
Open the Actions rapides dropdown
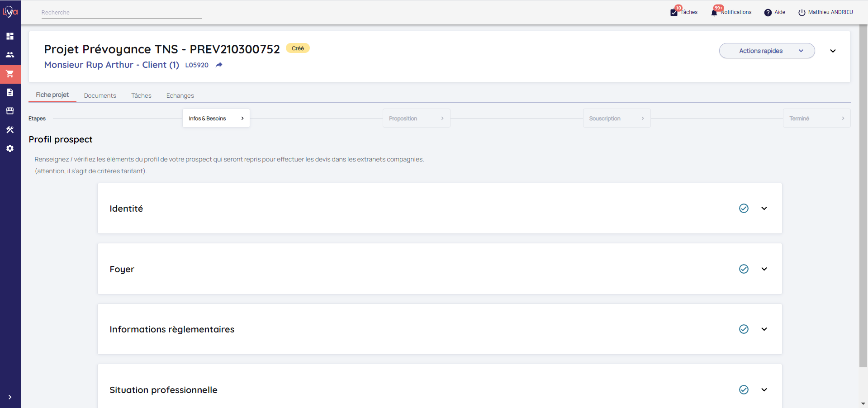click(767, 51)
